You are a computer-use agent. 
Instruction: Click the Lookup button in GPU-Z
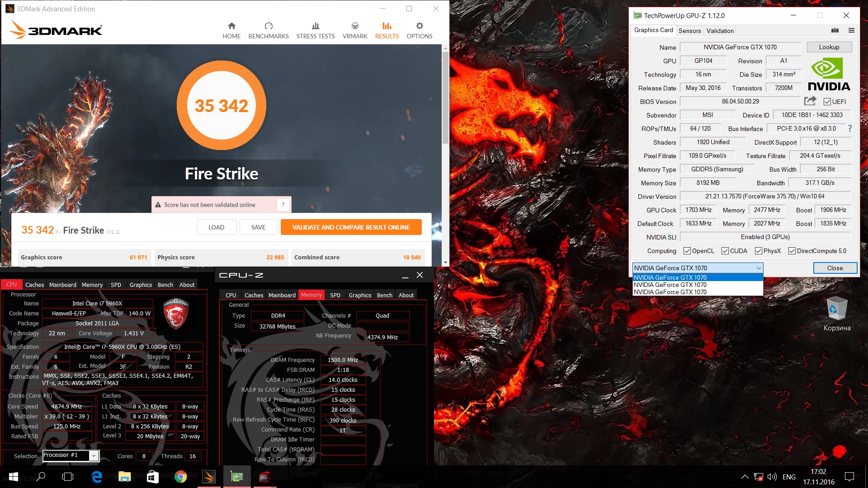[x=829, y=47]
